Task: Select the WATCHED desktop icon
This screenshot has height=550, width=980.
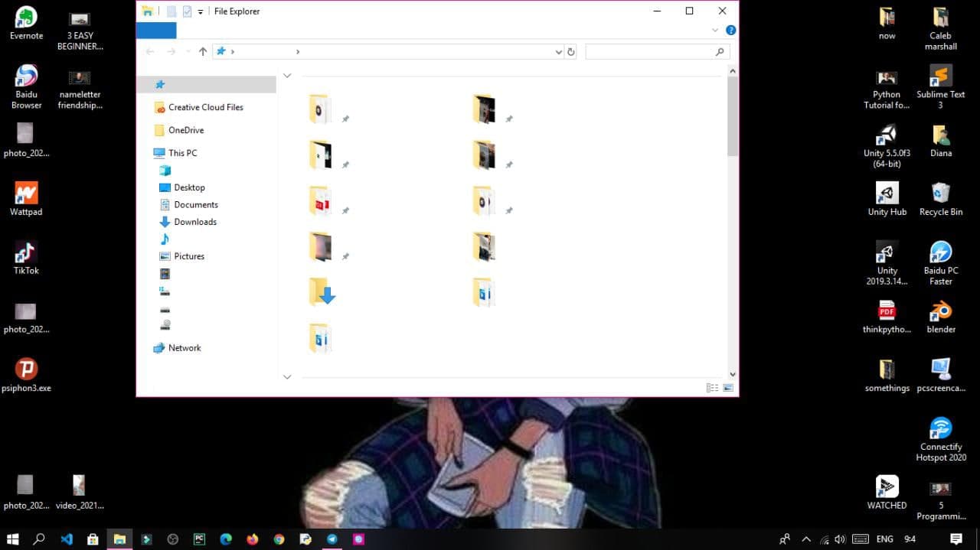Action: (x=887, y=493)
